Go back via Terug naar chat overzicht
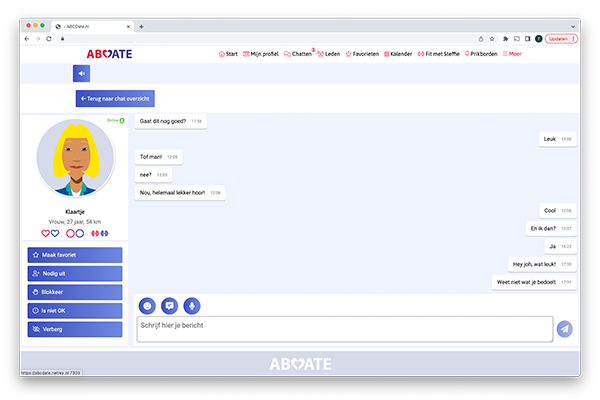 pyautogui.click(x=115, y=99)
